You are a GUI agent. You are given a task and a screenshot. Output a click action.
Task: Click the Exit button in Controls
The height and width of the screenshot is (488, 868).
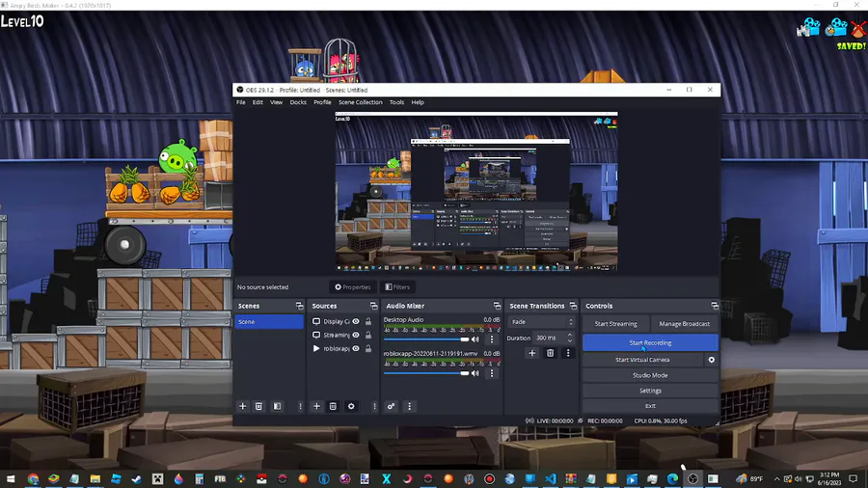[x=650, y=406]
